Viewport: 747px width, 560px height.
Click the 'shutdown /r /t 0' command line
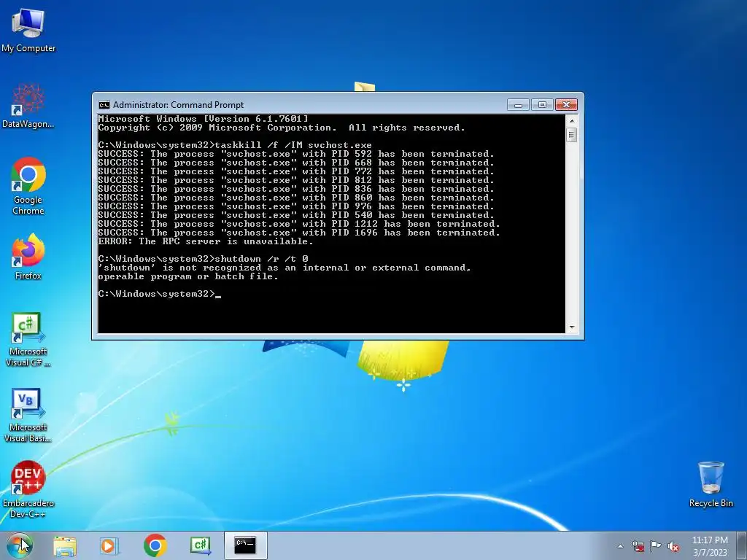[204, 259]
